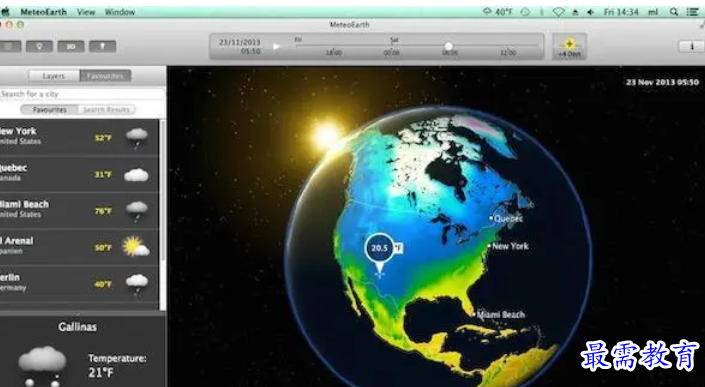This screenshot has width=705, height=387.
Task: Click the cloud icon for Quebec
Action: pyautogui.click(x=136, y=175)
